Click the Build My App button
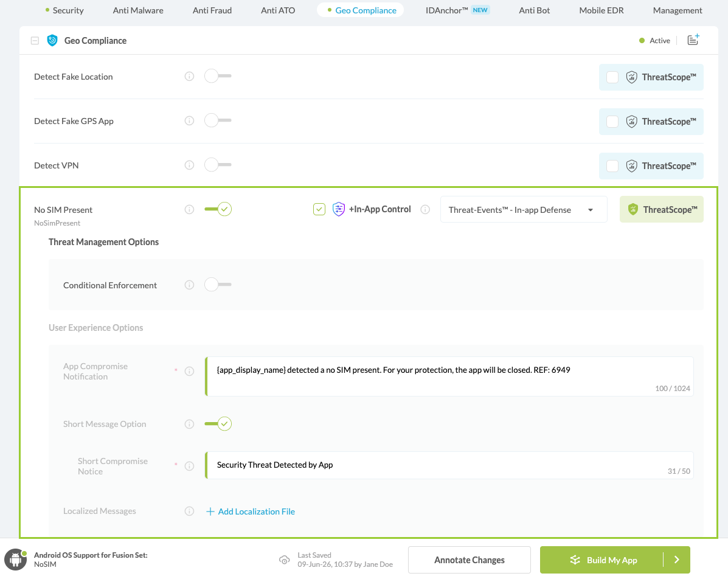728x579 pixels. [x=601, y=560]
